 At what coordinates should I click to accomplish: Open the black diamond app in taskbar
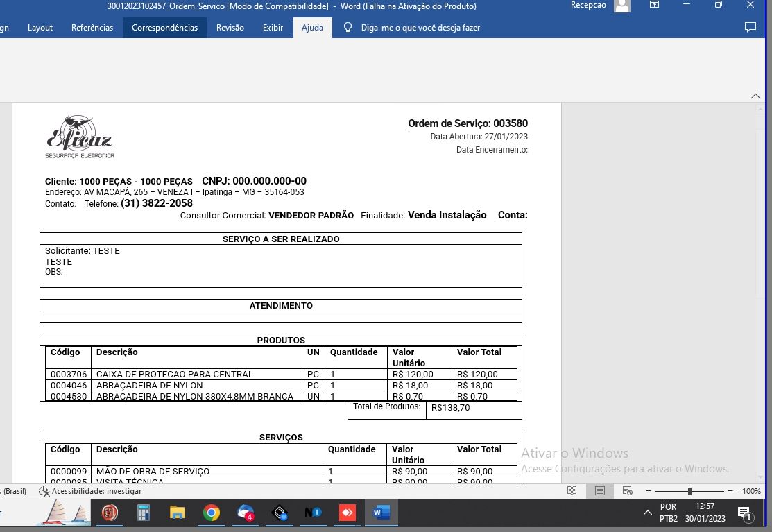pos(280,513)
